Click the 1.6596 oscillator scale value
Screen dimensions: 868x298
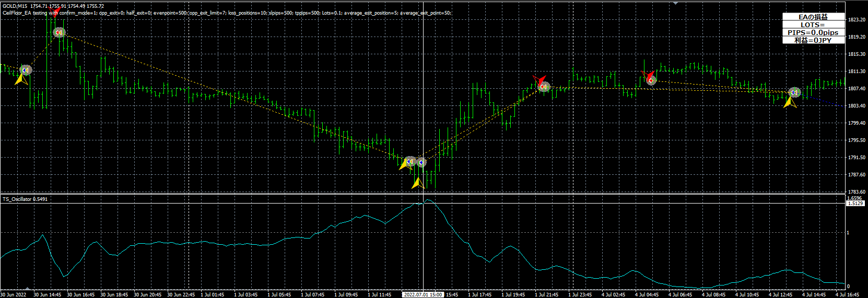pos(854,198)
